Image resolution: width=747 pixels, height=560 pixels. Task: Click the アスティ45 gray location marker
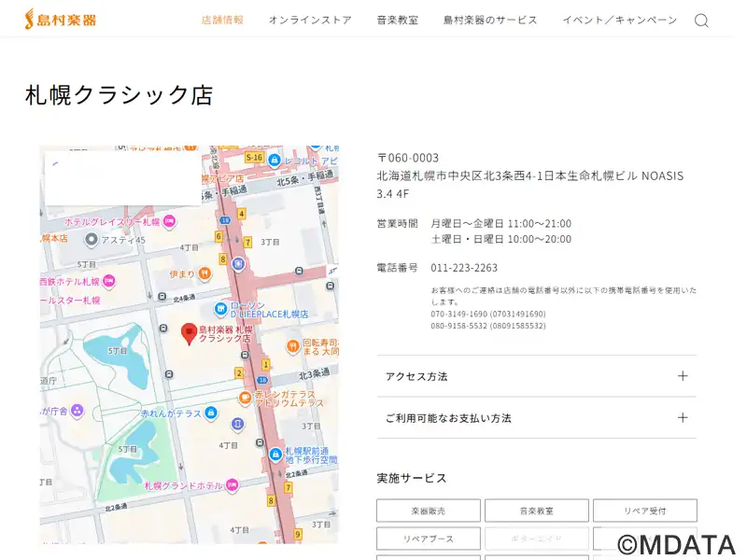pos(92,240)
